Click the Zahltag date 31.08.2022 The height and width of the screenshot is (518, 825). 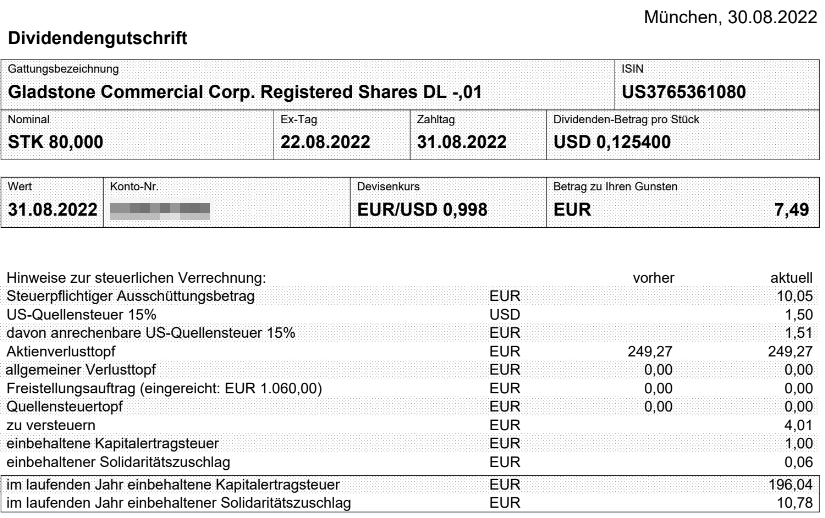461,142
